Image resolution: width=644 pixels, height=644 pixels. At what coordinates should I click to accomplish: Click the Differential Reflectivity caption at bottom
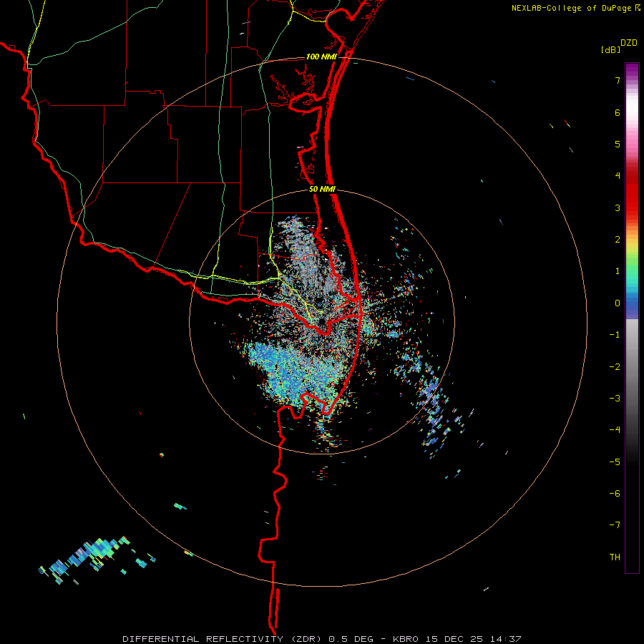tap(322, 639)
